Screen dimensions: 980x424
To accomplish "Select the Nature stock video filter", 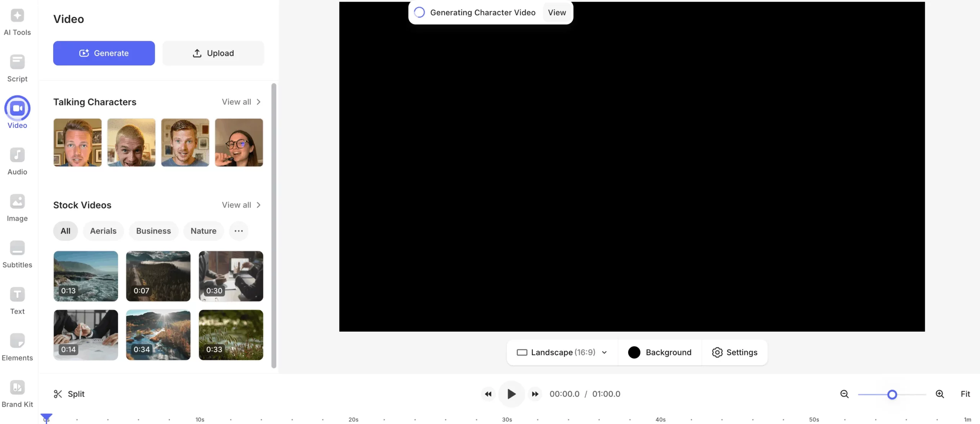I will 203,231.
